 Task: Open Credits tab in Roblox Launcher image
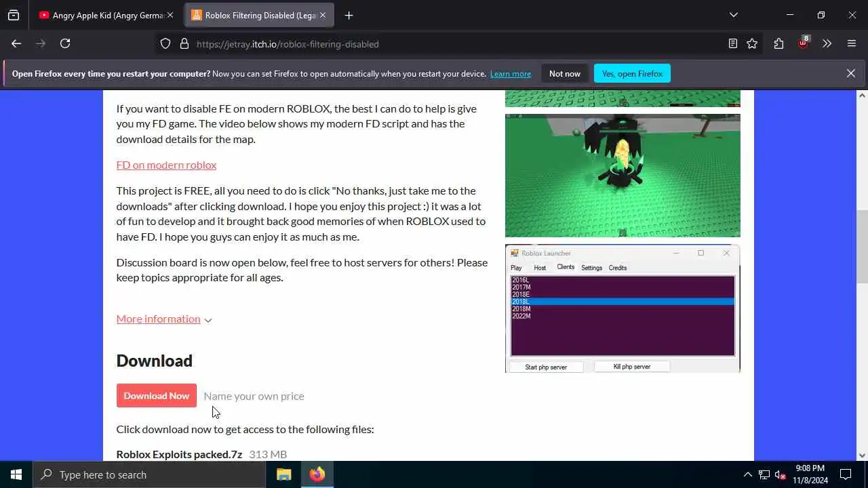[618, 268]
